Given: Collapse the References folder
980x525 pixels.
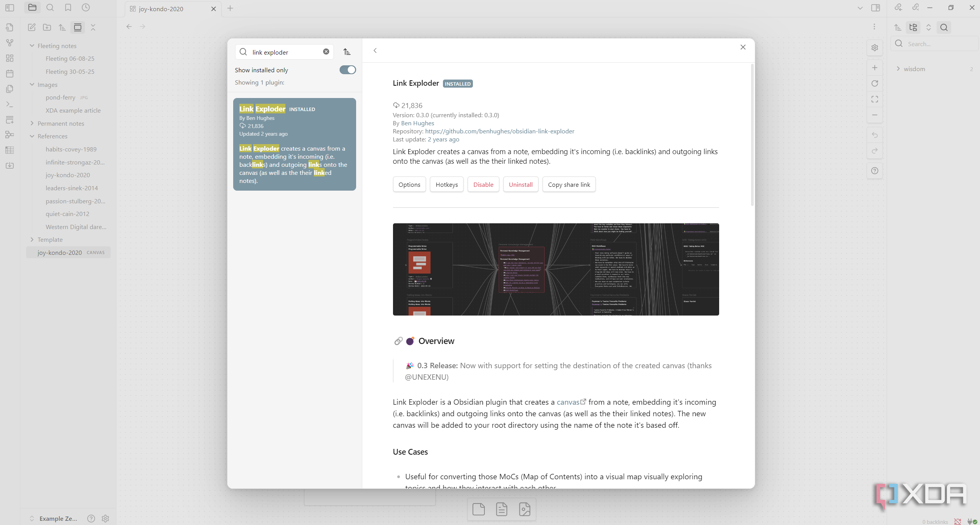Looking at the screenshot, I should (32, 136).
